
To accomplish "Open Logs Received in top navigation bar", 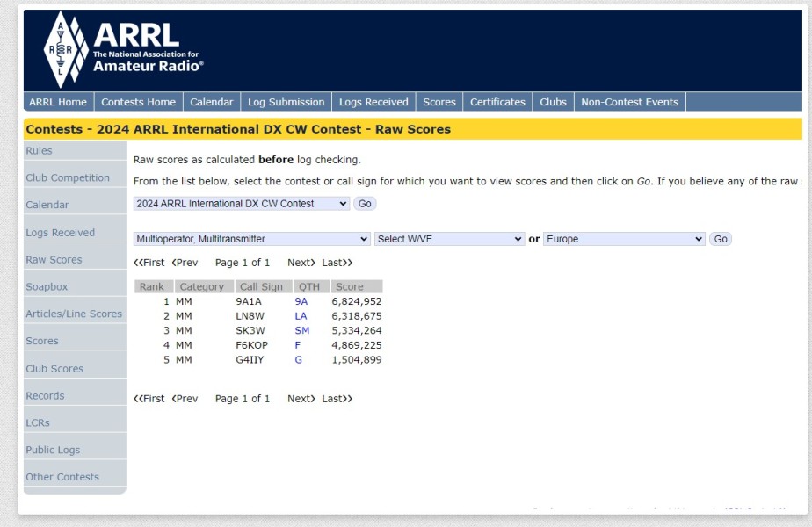I will tap(373, 102).
